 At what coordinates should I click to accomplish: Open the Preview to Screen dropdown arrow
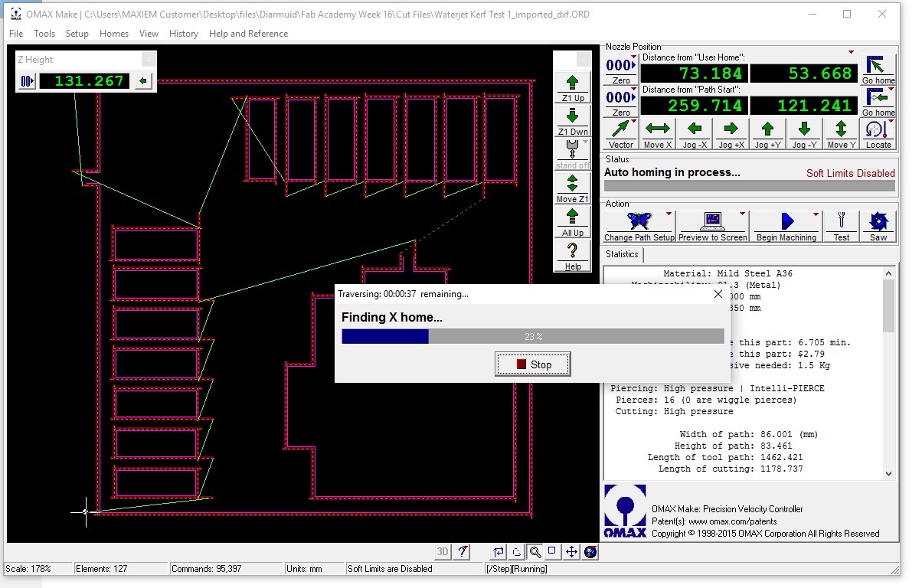(742, 214)
